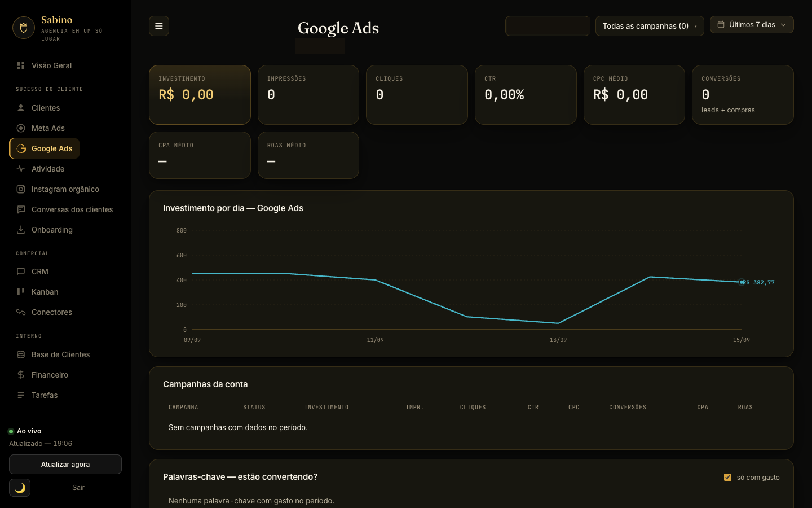Image resolution: width=812 pixels, height=508 pixels.
Task: Toggle the sidebar with the hamburger button
Action: [159, 26]
